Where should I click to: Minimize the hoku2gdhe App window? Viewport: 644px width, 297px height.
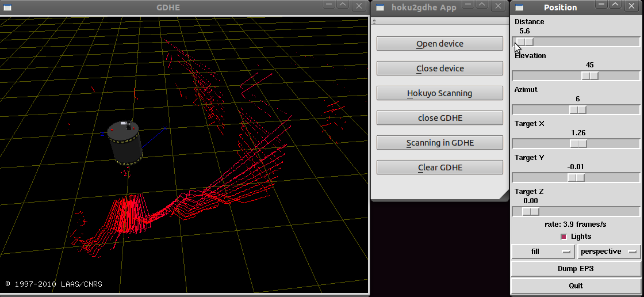coord(468,5)
